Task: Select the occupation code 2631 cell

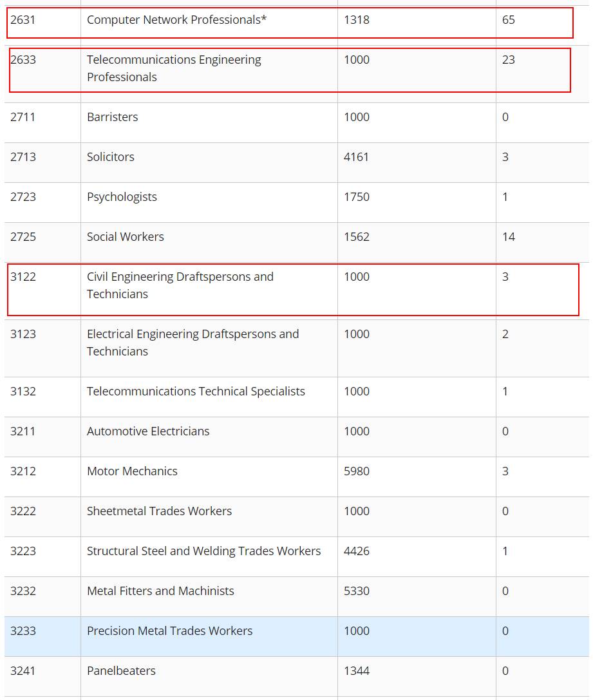Action: click(x=23, y=20)
